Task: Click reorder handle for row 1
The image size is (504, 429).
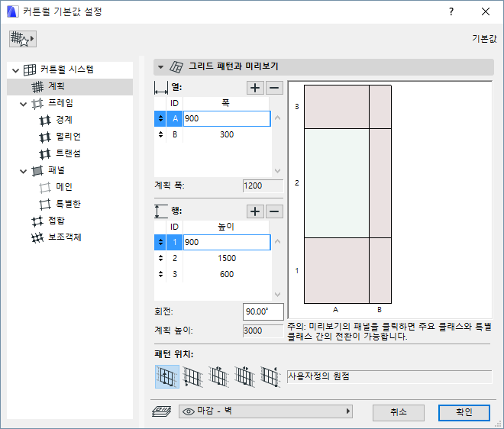Action: pyautogui.click(x=160, y=242)
